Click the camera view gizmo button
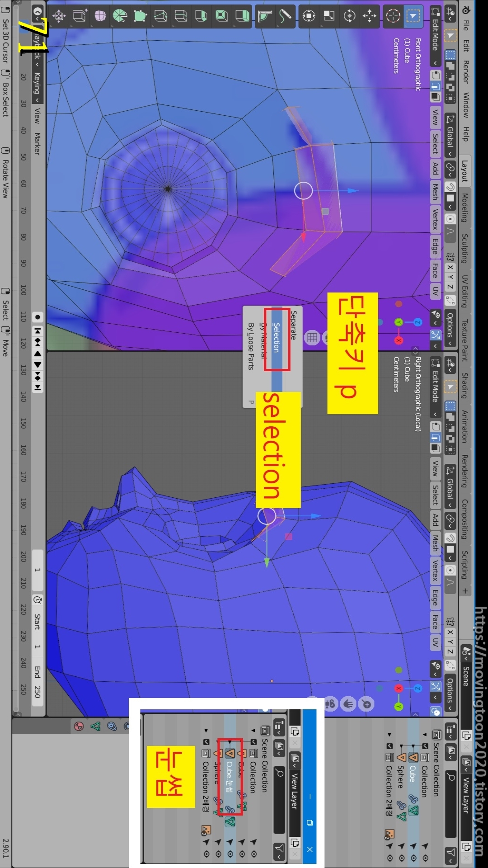 pyautogui.click(x=331, y=704)
